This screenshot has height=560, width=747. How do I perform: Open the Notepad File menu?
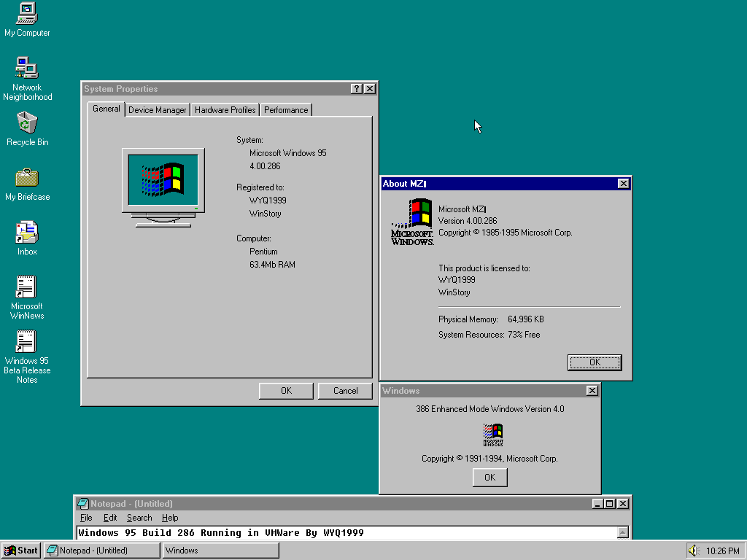(86, 518)
